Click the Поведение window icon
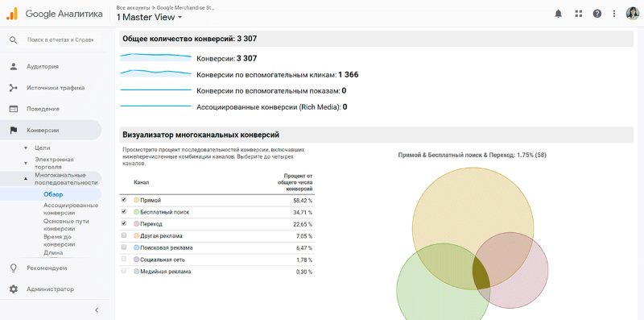Image resolution: width=644 pixels, height=320 pixels. pyautogui.click(x=14, y=109)
